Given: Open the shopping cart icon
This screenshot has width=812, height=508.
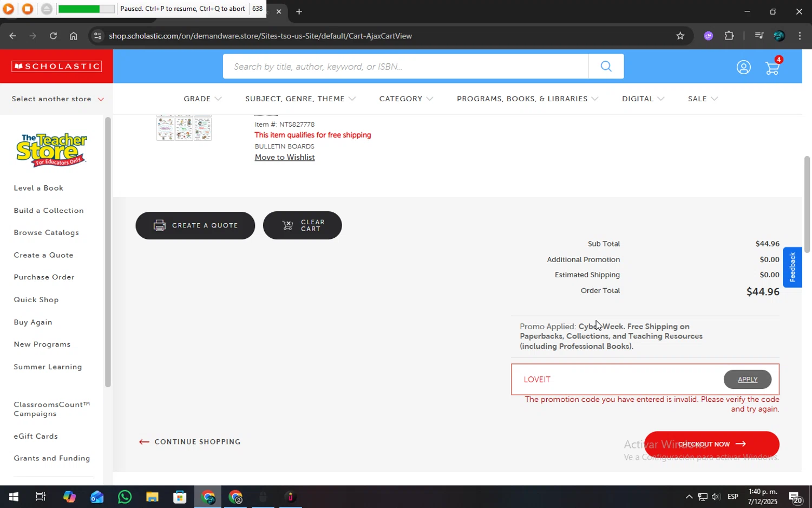Looking at the screenshot, I should (772, 67).
